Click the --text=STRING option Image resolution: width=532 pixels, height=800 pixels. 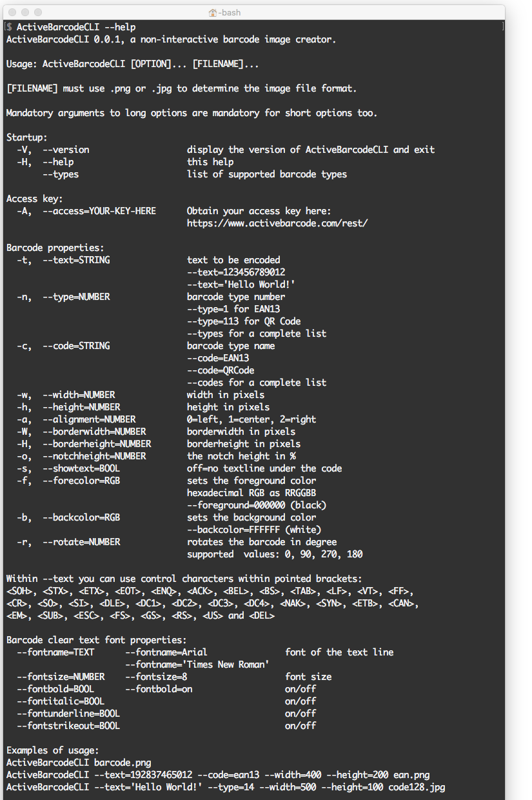coord(76,260)
